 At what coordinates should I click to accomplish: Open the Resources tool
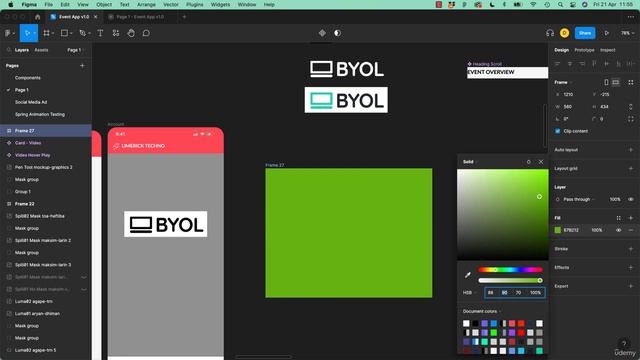coord(116,33)
